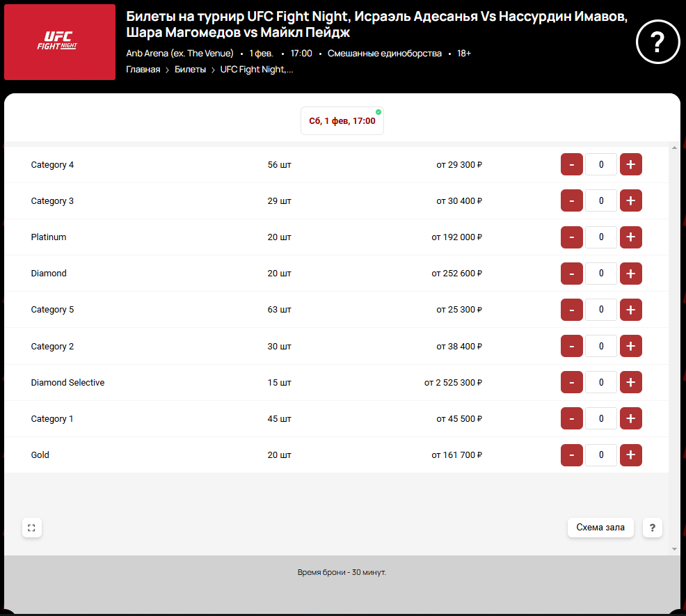Focus the Category 5 quantity box
The image size is (686, 616).
pyautogui.click(x=601, y=310)
